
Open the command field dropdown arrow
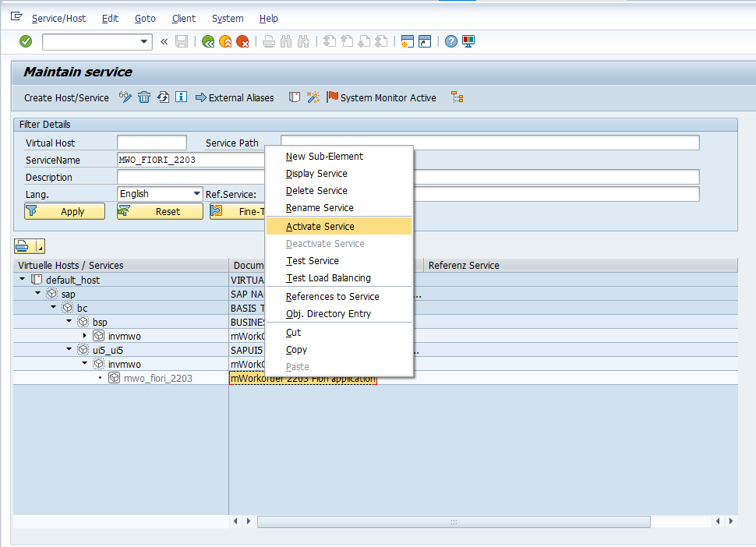click(x=144, y=41)
